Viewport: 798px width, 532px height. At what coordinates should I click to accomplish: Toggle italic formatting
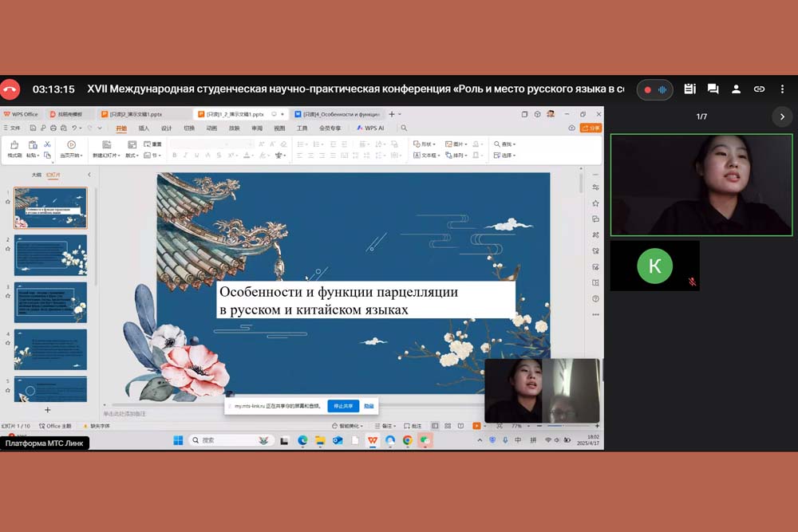(186, 155)
